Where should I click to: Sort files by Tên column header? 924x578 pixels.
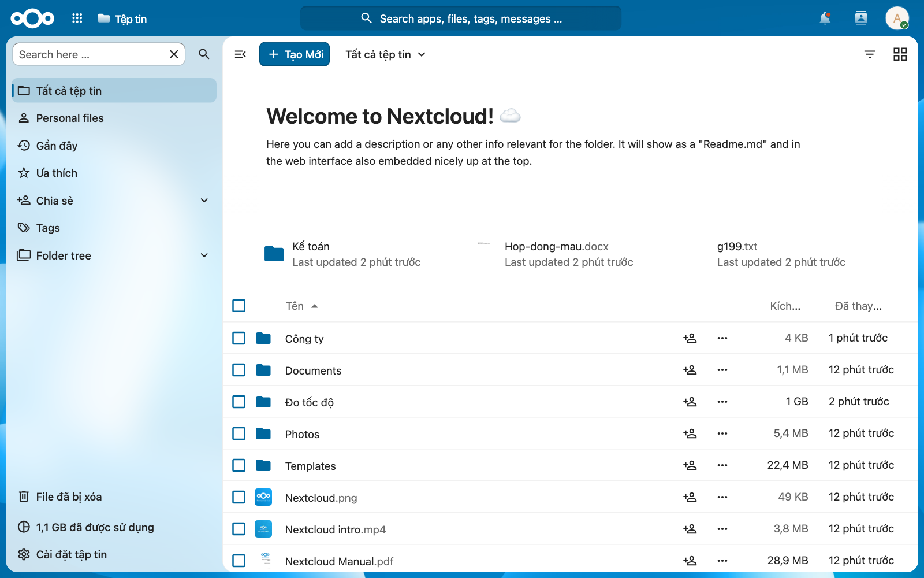click(x=302, y=306)
